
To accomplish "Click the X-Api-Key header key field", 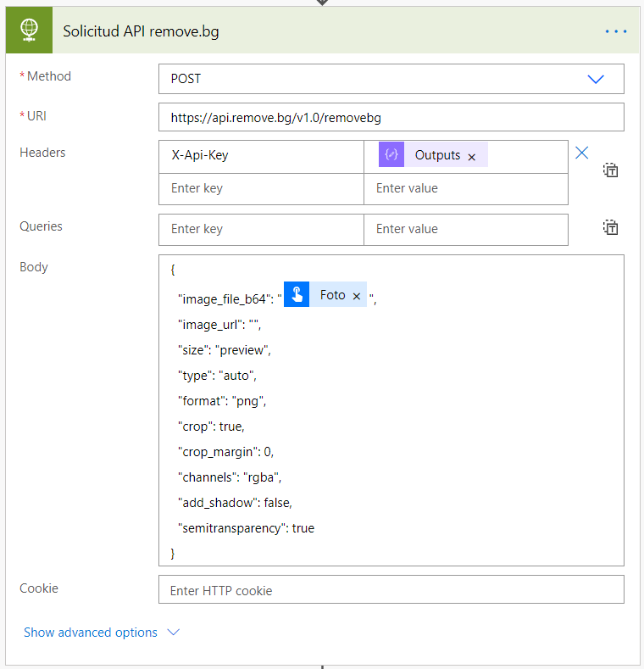I will coord(261,156).
